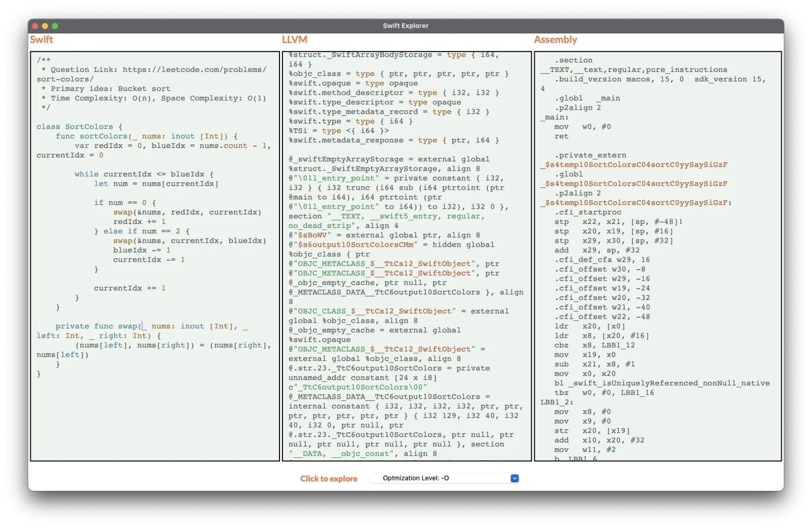Click '%swift.metadata_response' line in LLVM pane
This screenshot has height=528, width=812.
(x=346, y=140)
